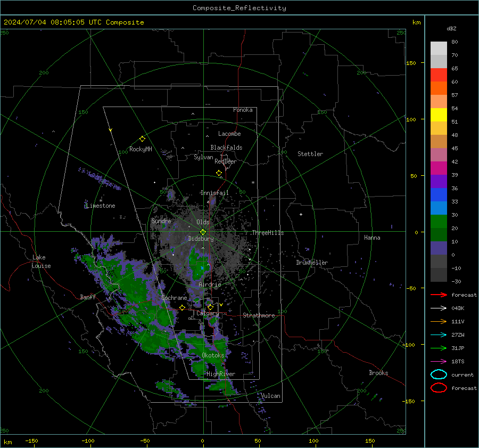Click the 0 dBZ dark purple swatch

pyautogui.click(x=439, y=248)
